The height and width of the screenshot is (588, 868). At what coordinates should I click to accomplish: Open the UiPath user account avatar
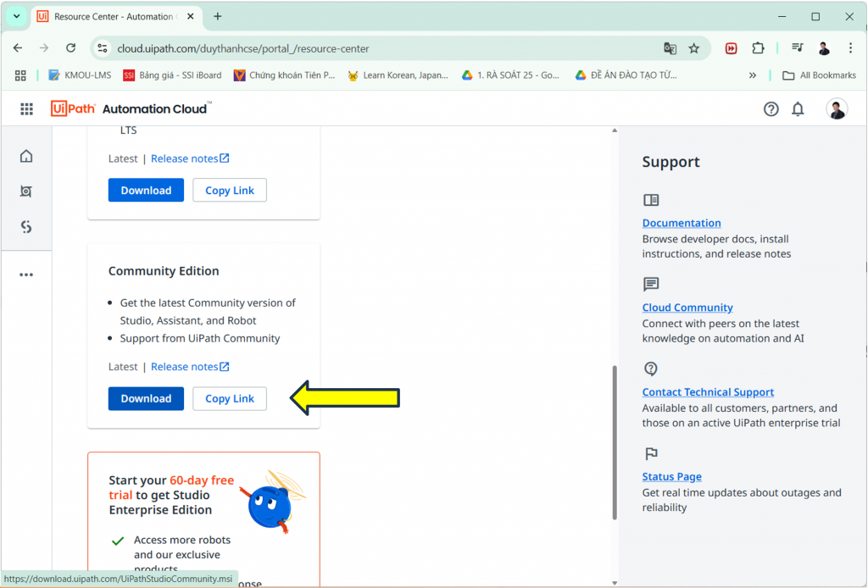(x=837, y=109)
